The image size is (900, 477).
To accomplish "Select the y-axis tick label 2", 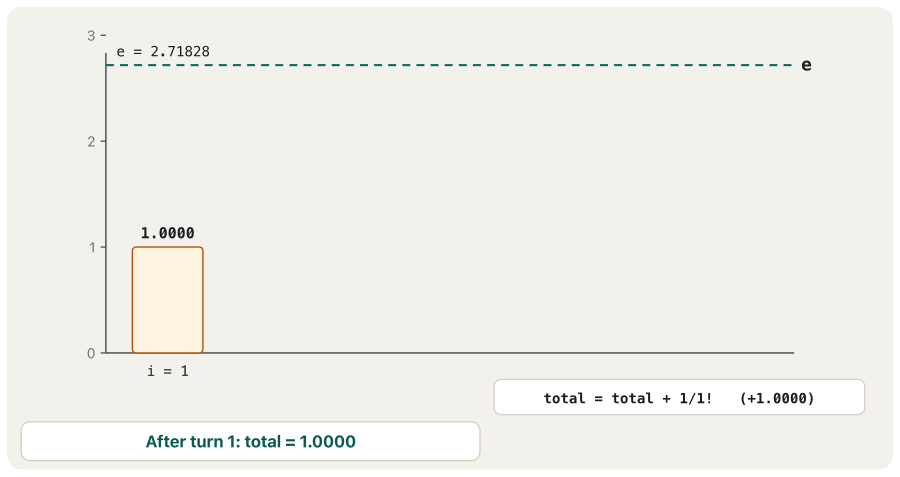I will click(91, 141).
